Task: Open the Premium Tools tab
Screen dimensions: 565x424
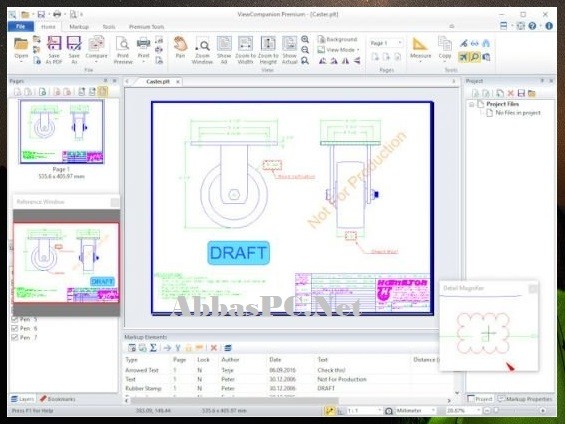Action: [x=146, y=27]
